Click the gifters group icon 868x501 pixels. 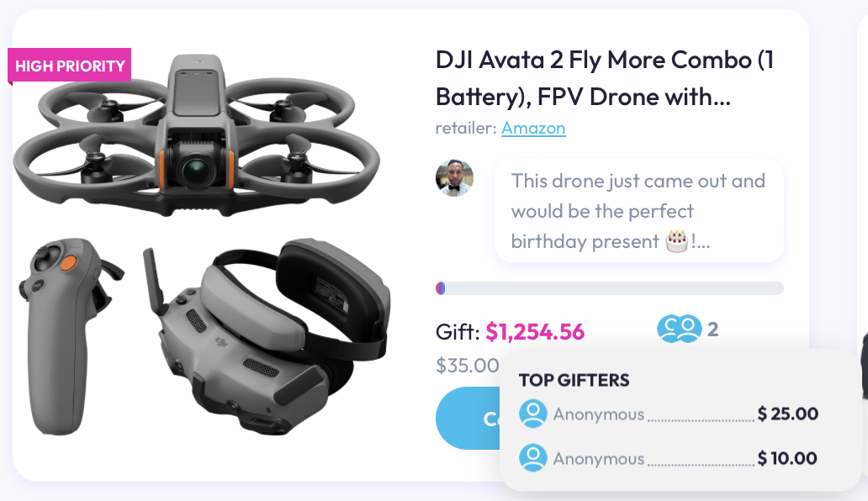point(680,329)
